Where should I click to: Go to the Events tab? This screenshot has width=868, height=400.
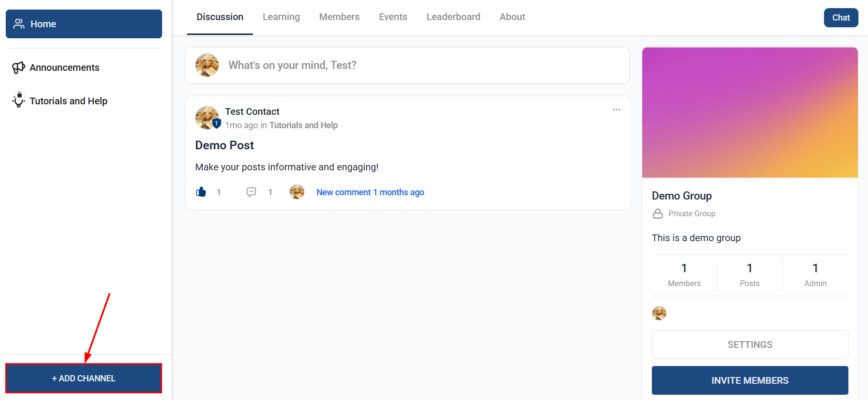click(x=393, y=17)
